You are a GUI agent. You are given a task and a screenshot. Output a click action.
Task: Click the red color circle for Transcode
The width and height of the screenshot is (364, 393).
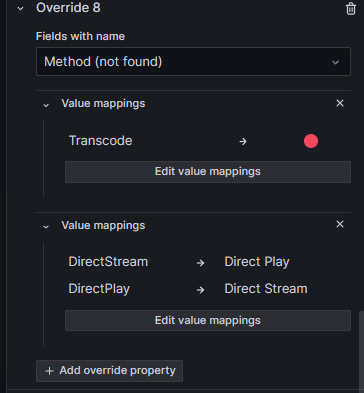point(311,141)
